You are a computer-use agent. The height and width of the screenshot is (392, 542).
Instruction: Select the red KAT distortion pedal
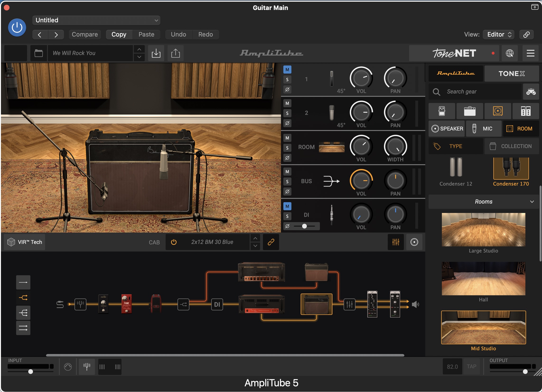(x=126, y=304)
